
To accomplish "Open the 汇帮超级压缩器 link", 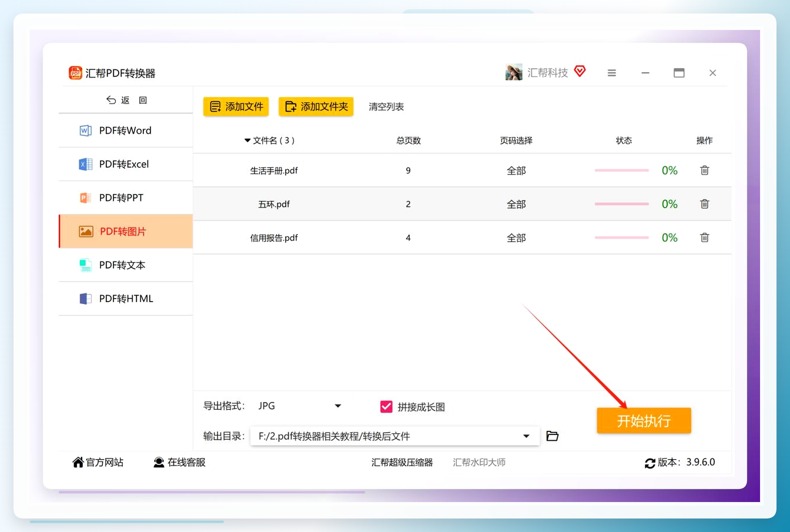I will pos(402,462).
